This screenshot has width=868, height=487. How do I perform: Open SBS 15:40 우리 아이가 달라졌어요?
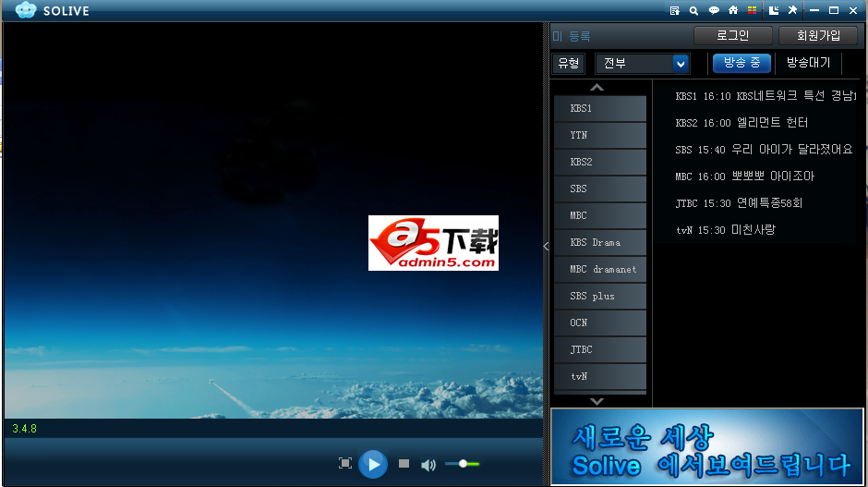point(764,150)
